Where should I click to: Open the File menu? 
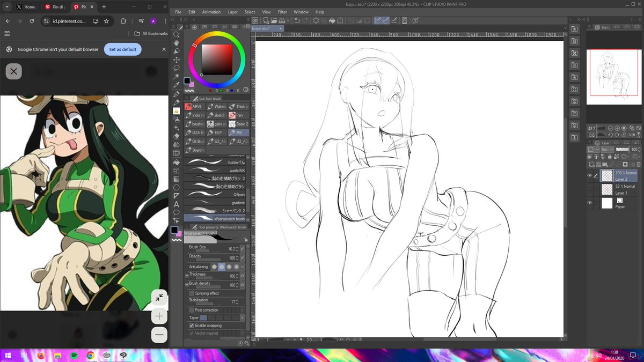(x=178, y=12)
